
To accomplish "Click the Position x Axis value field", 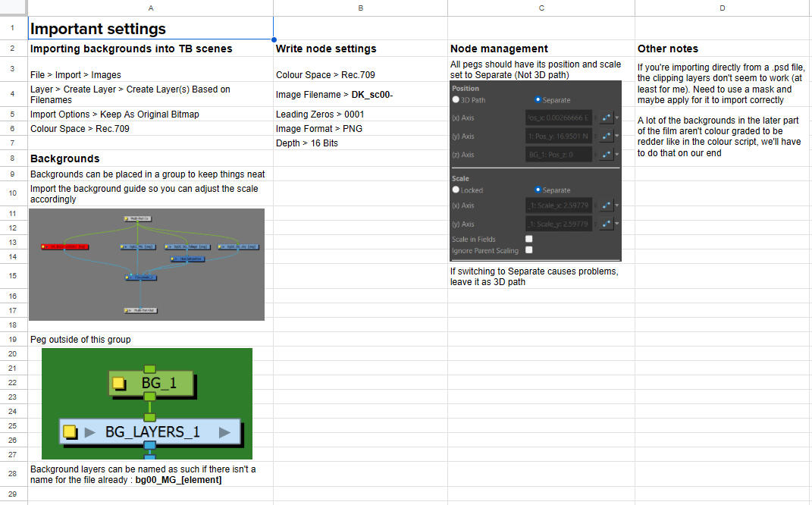I will point(557,118).
